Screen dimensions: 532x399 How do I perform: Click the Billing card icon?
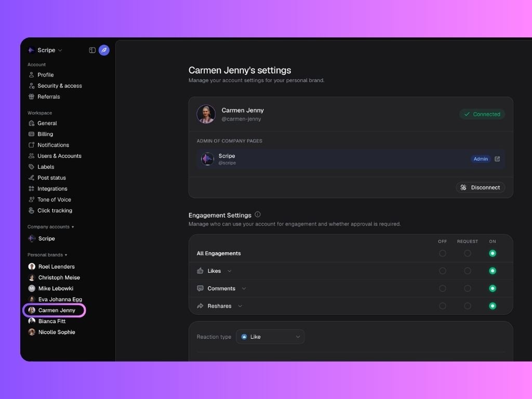point(31,134)
